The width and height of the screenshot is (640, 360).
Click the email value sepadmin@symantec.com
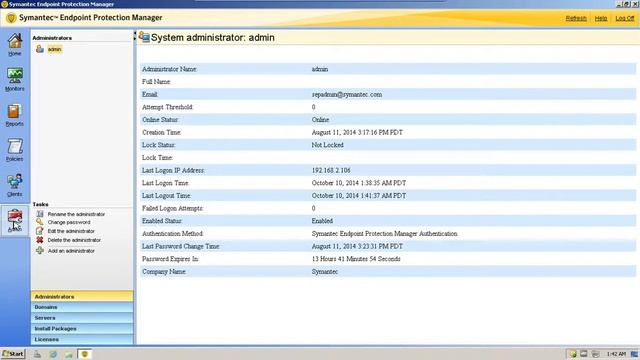coord(347,94)
